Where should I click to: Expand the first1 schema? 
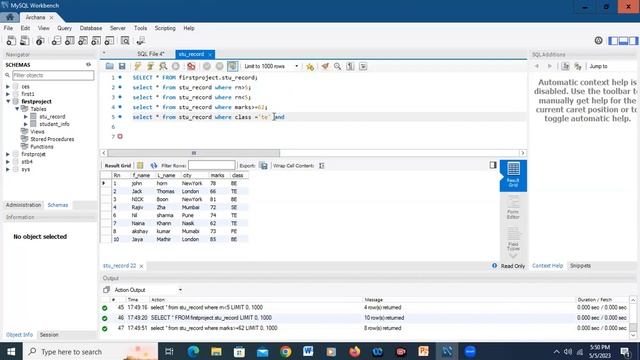[8, 94]
